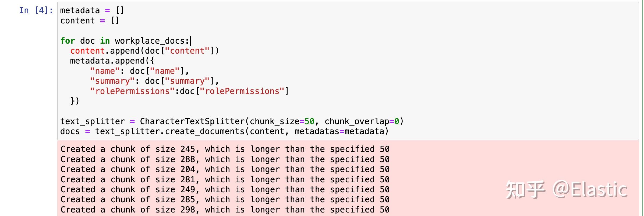
Task: Click the output line reporting chunk size 249
Action: click(225, 190)
